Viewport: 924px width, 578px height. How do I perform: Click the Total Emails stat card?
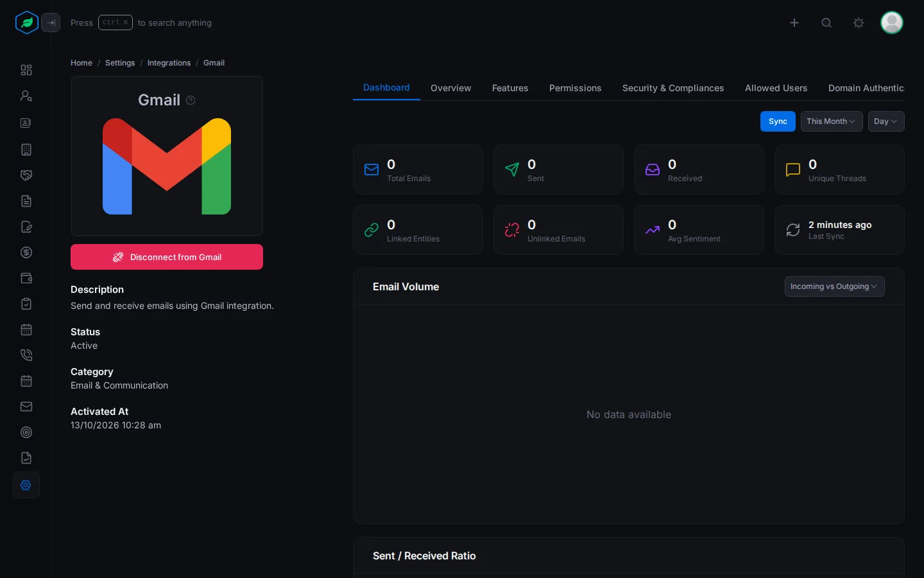[418, 170]
